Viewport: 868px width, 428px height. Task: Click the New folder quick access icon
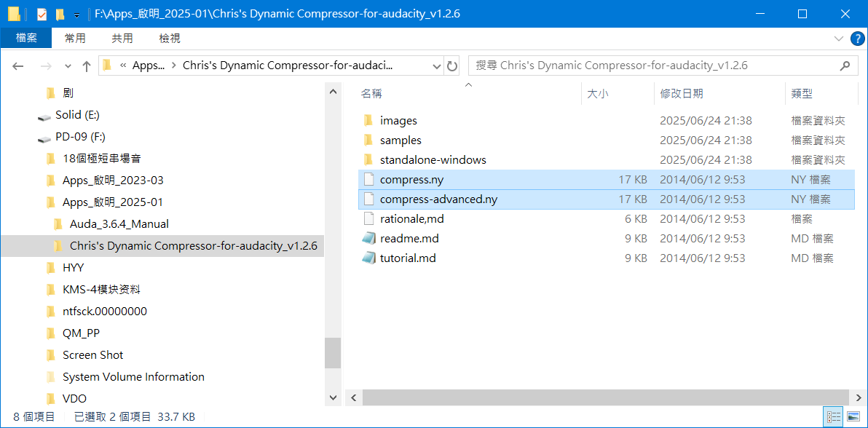point(60,14)
